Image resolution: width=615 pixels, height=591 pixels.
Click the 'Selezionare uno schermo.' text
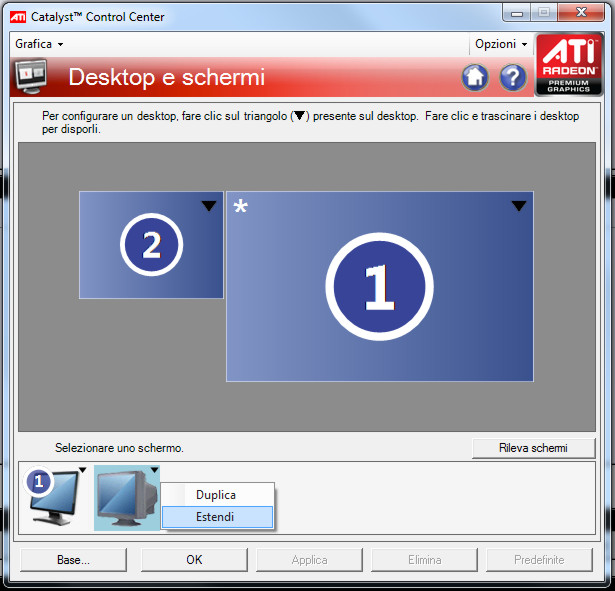coord(119,448)
